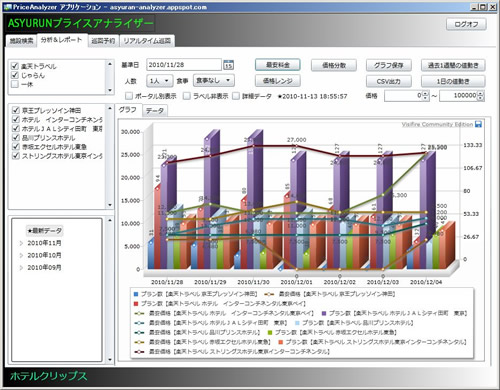The image size is (500, 390).
Task: Toggle the 品川プリンスホテル checkbox
Action: [x=16, y=137]
